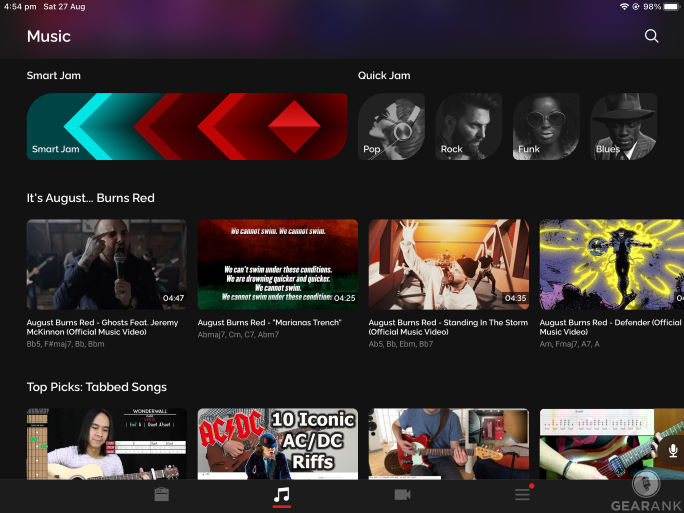The image size is (684, 513).
Task: Choose the Pop quick jam
Action: click(391, 127)
